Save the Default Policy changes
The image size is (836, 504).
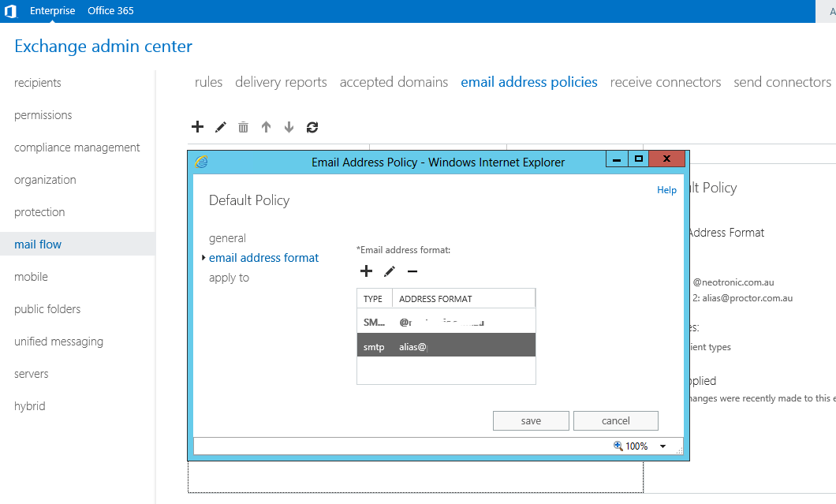[531, 420]
